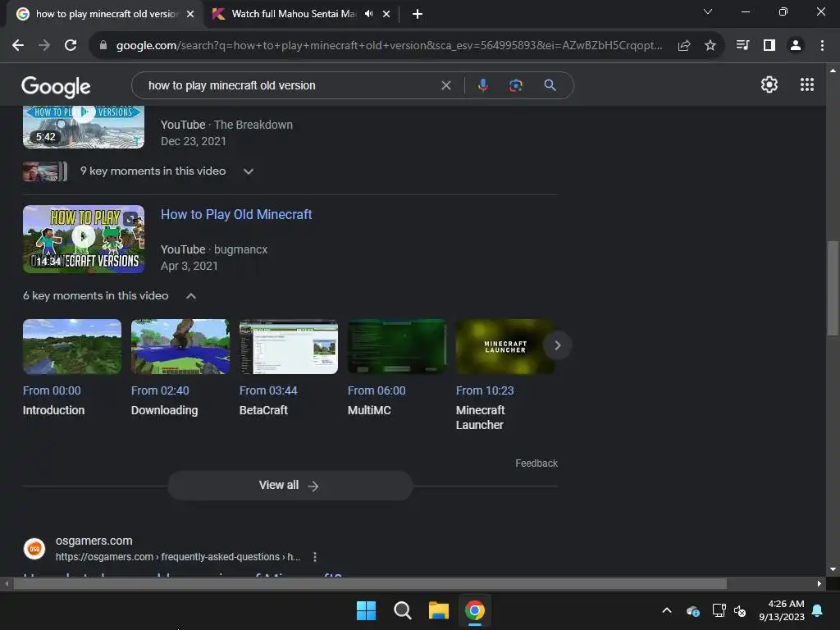Open Chrome's three-dot menu
Viewport: 840px width, 630px height.
tap(822, 46)
